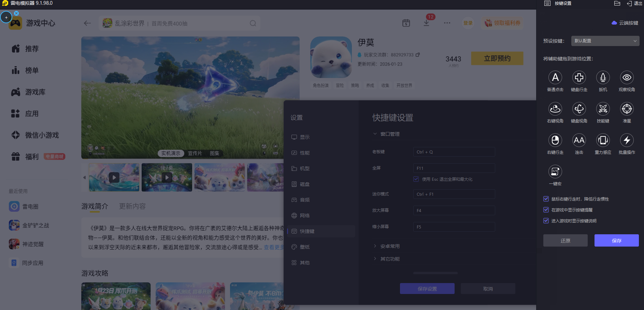This screenshot has height=310, width=644.
Task: Open the keymap folder icon
Action: coord(617,3)
